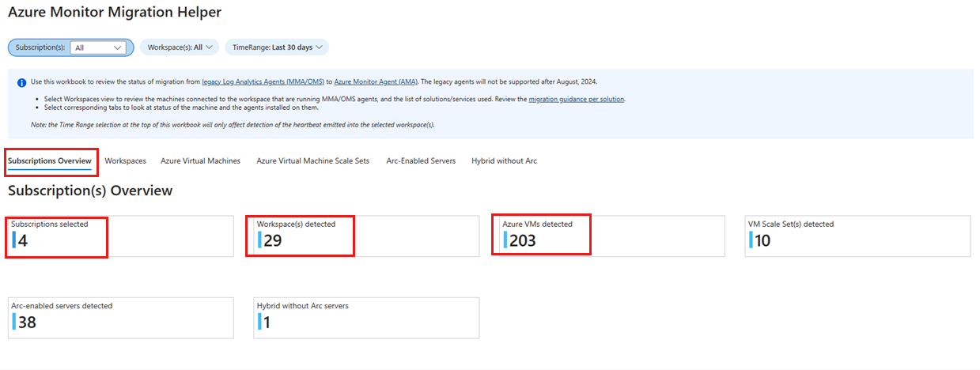
Task: Switch to the Workspaces tab
Action: (125, 160)
